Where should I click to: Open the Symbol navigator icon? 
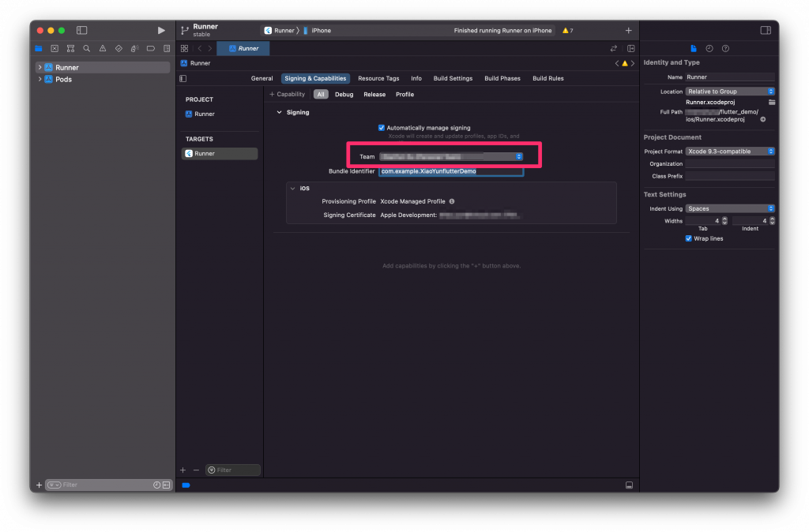(x=70, y=48)
